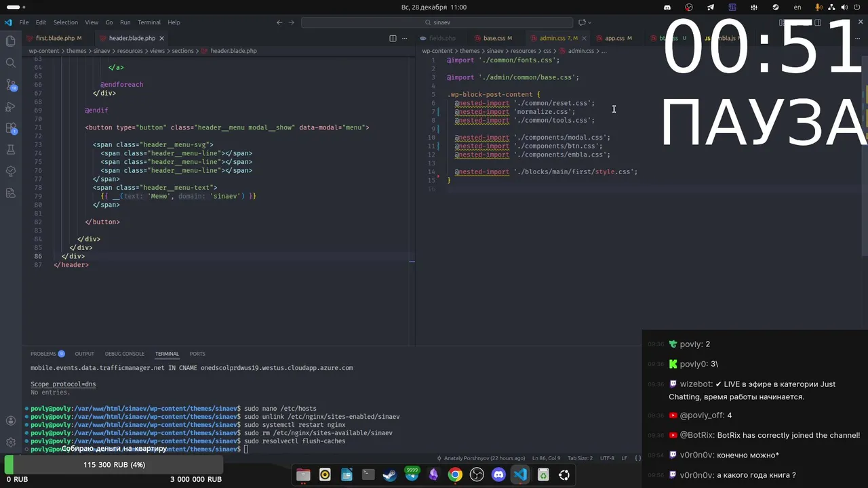
Task: Click 'css' breadcrumb in right editor
Action: coord(547,51)
